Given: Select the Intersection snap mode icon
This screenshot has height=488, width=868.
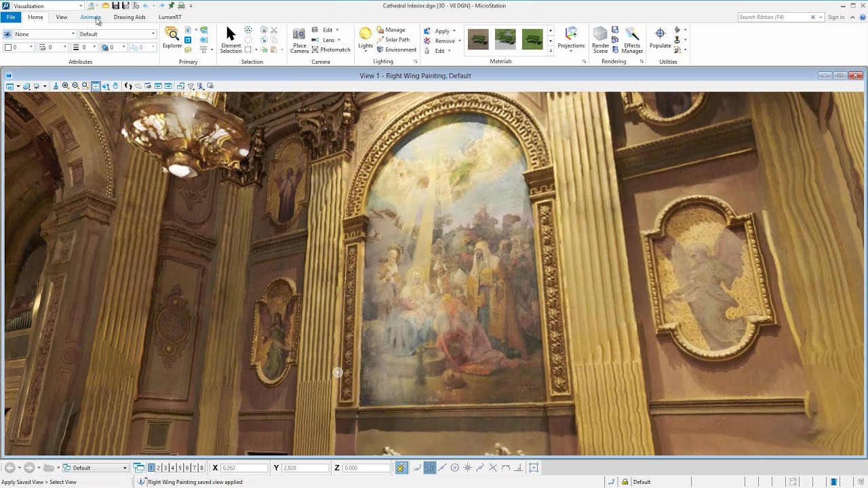Looking at the screenshot, I should (x=493, y=468).
